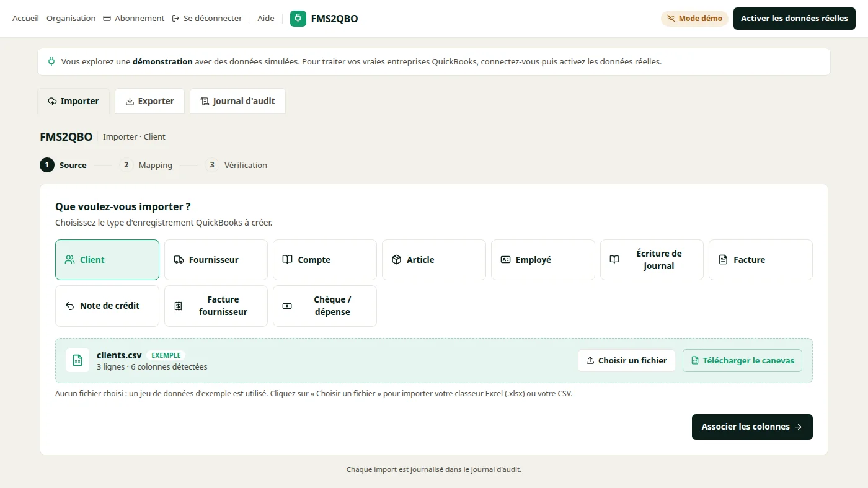The height and width of the screenshot is (488, 868).
Task: Click Télécharger le canevas button
Action: click(x=742, y=360)
